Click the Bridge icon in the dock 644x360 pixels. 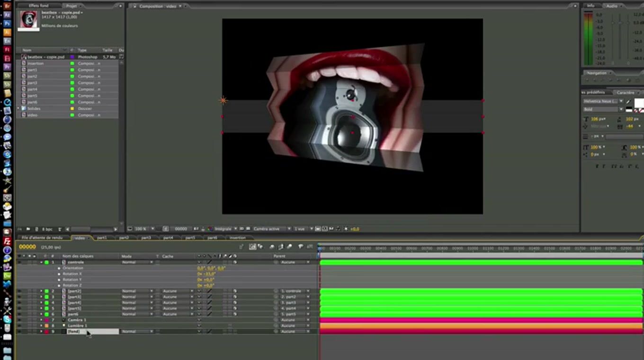[x=7, y=6]
